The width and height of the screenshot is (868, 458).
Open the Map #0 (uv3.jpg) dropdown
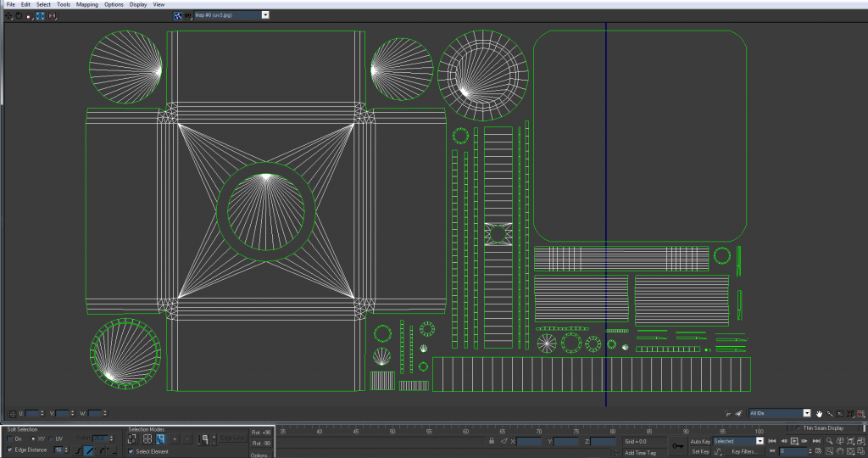pos(265,15)
